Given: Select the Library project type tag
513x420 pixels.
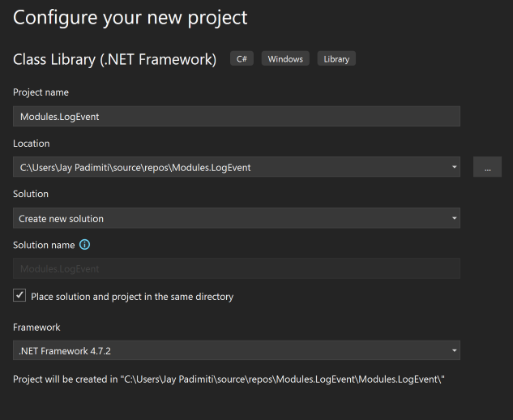Looking at the screenshot, I should 336,58.
